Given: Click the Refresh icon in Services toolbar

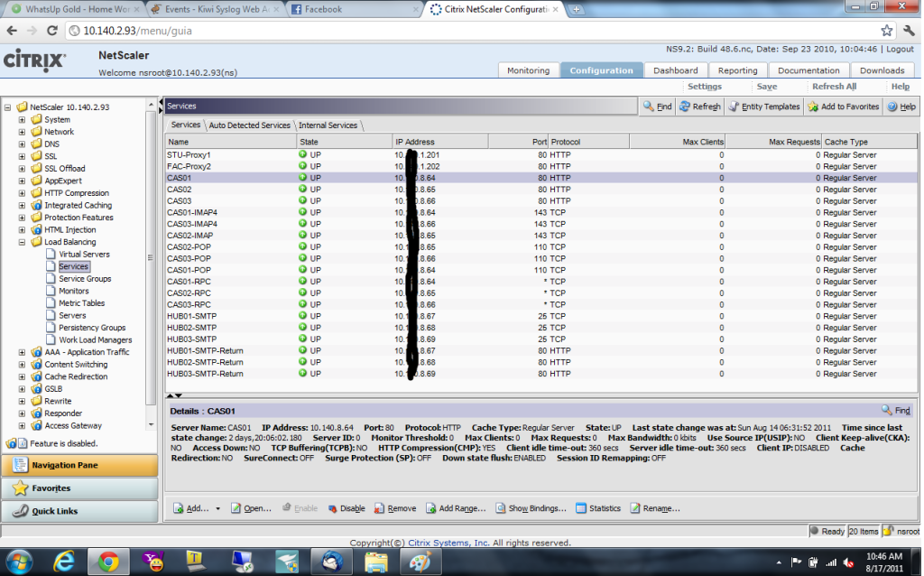Looking at the screenshot, I should [x=685, y=107].
